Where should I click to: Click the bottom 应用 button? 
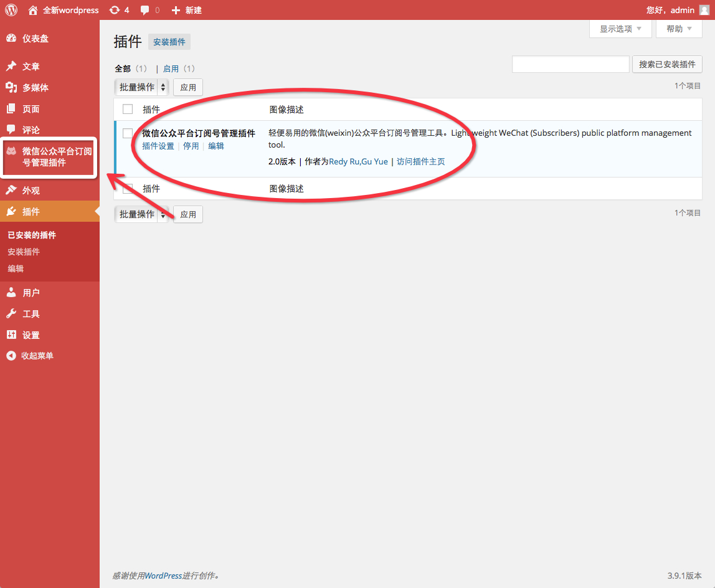click(188, 214)
